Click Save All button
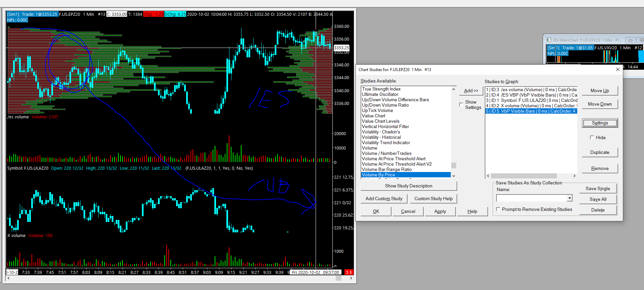The height and width of the screenshot is (290, 644). pos(598,199)
